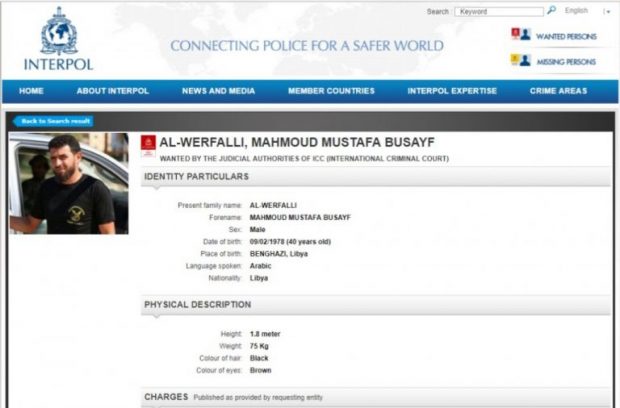Click the wanted person's photo thumbnail

pos(69,183)
